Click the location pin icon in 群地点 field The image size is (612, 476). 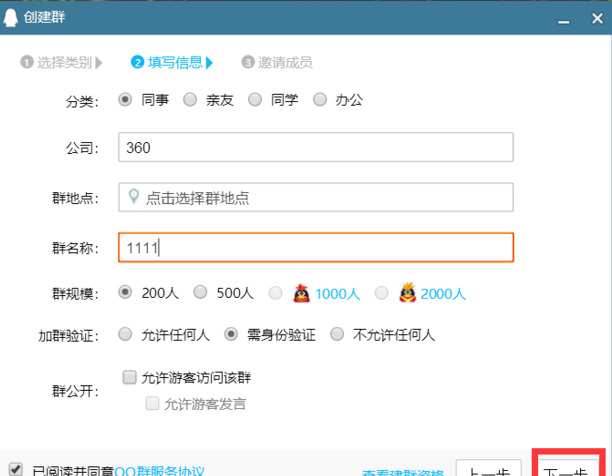[134, 196]
